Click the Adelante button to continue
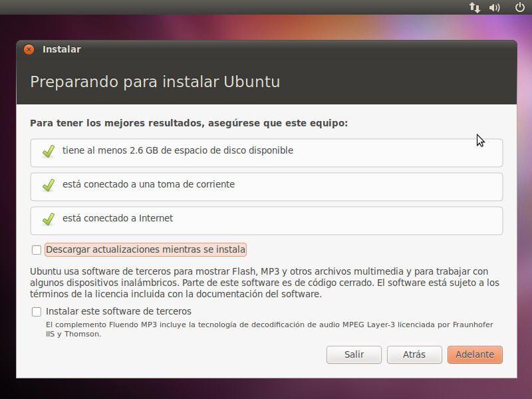This screenshot has height=399, width=532. coord(475,354)
